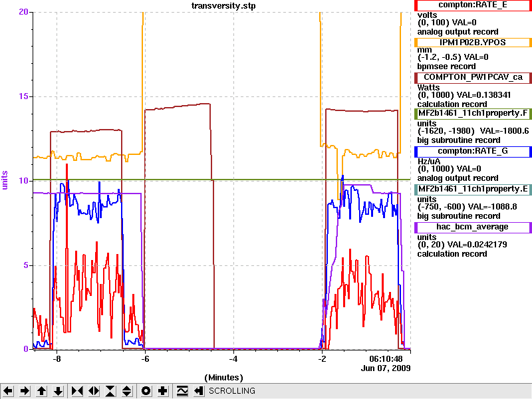Image resolution: width=532 pixels, height=399 pixels.
Task: Click the x-axis tick label -4
Action: coord(233,359)
